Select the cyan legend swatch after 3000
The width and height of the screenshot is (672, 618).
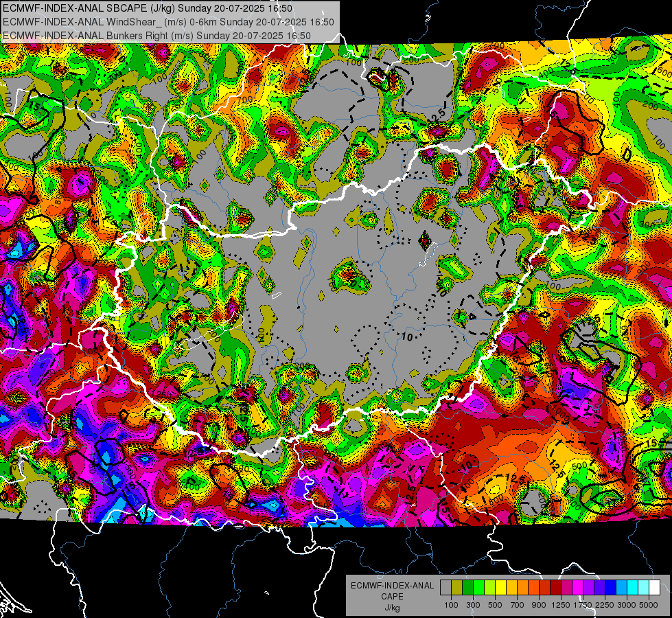633,588
